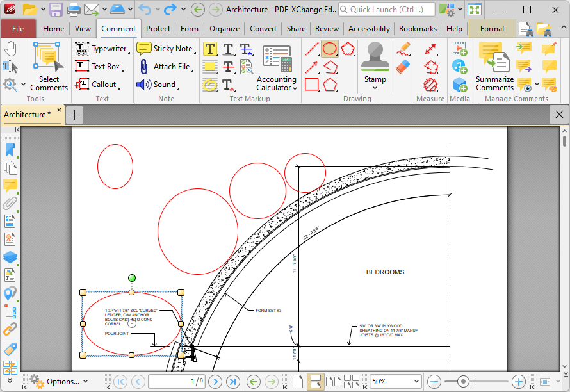Screen dimensions: 570x392
Task: Select the Sound comment tool
Action: (x=157, y=85)
